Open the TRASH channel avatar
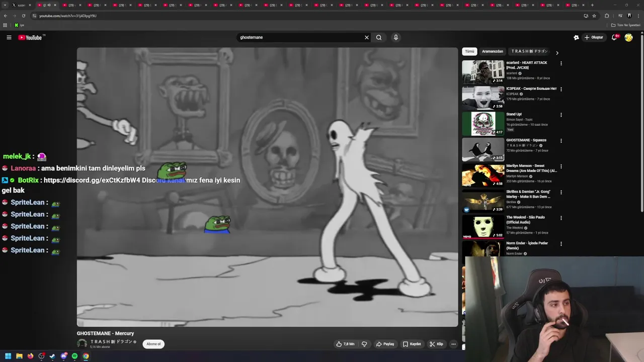 coord(82,344)
